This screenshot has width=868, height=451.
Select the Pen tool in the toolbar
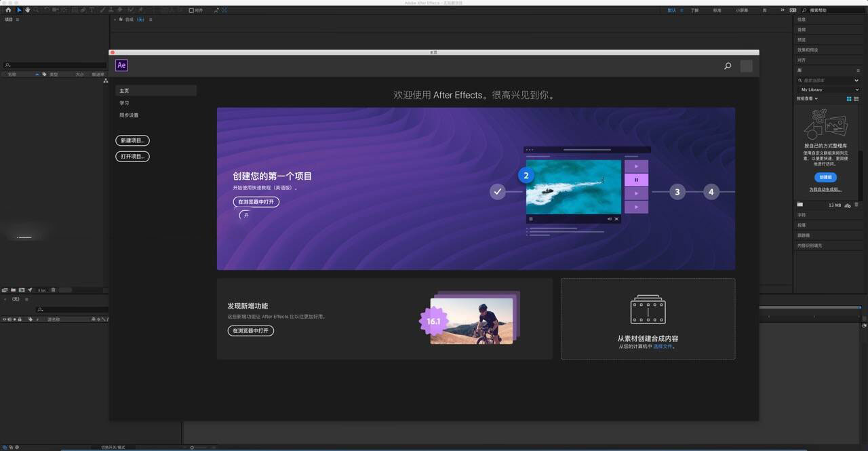83,9
